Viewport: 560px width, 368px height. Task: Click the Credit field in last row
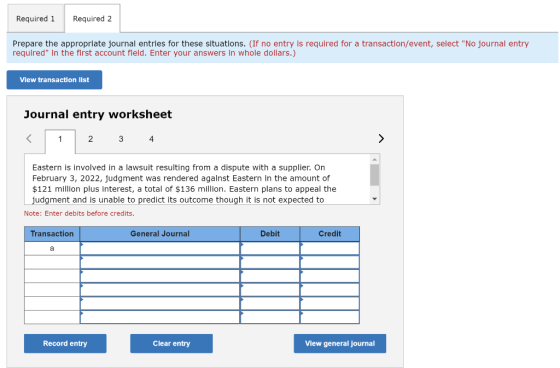pos(330,317)
